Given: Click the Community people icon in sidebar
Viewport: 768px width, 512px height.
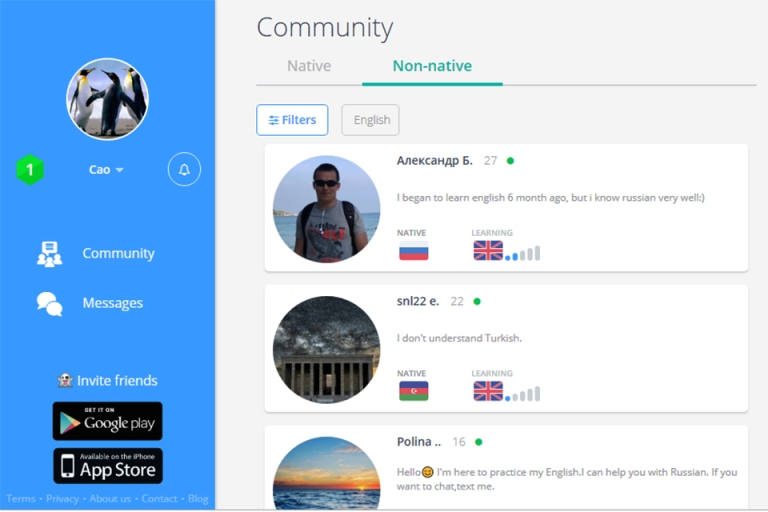Looking at the screenshot, I should [x=49, y=254].
